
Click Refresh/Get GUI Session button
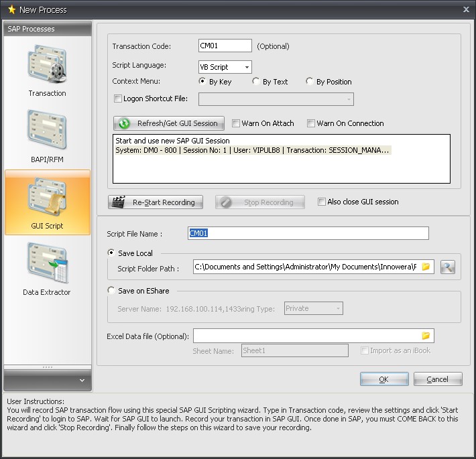[169, 123]
